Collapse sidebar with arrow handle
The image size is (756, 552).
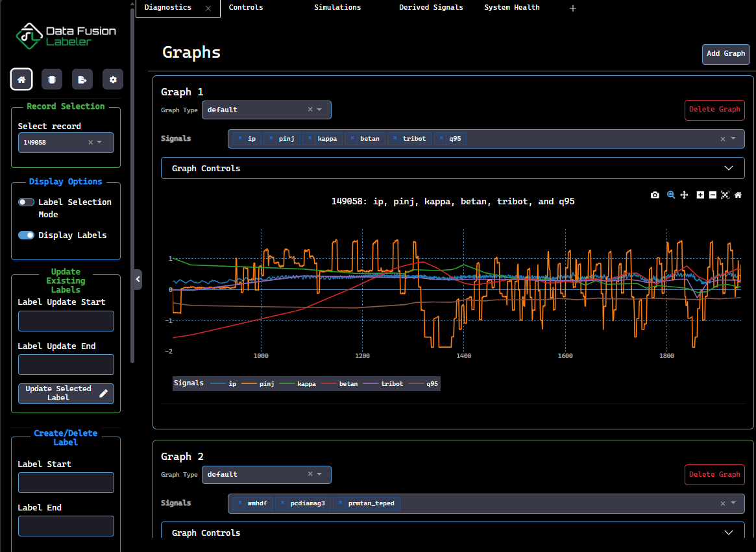137,279
